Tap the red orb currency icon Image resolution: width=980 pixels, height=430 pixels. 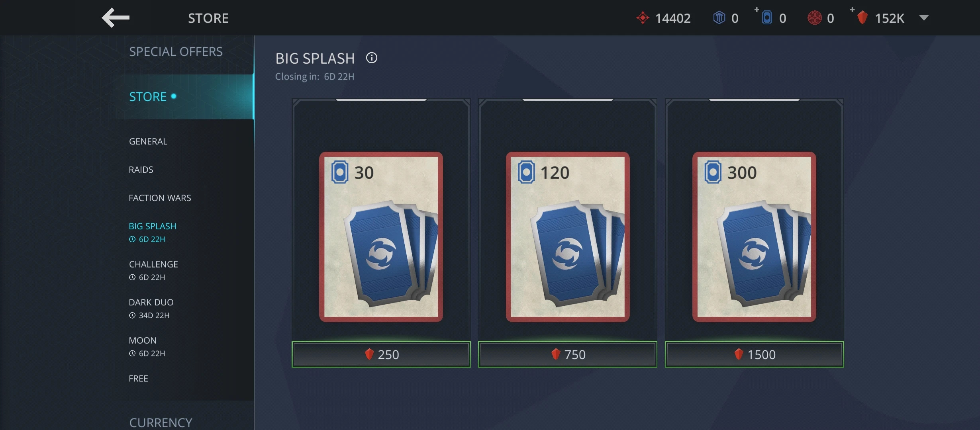click(x=814, y=18)
